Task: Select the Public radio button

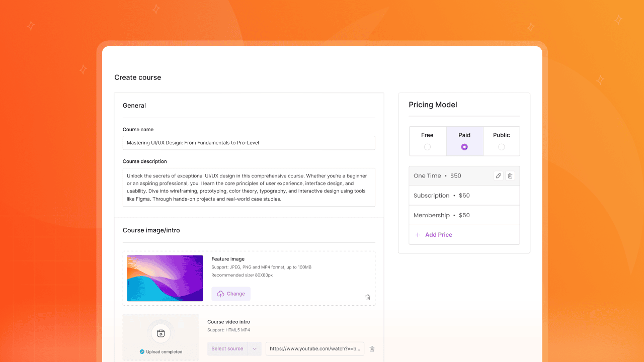Action: 501,147
